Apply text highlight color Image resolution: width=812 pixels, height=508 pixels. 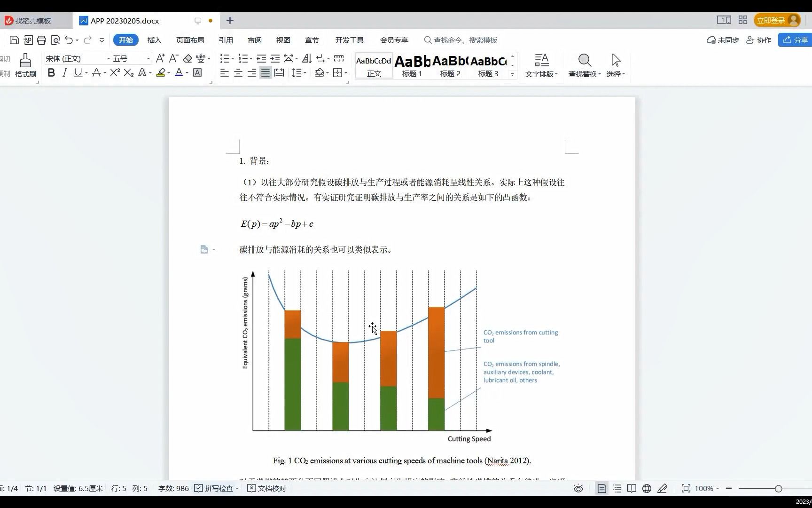pyautogui.click(x=161, y=72)
